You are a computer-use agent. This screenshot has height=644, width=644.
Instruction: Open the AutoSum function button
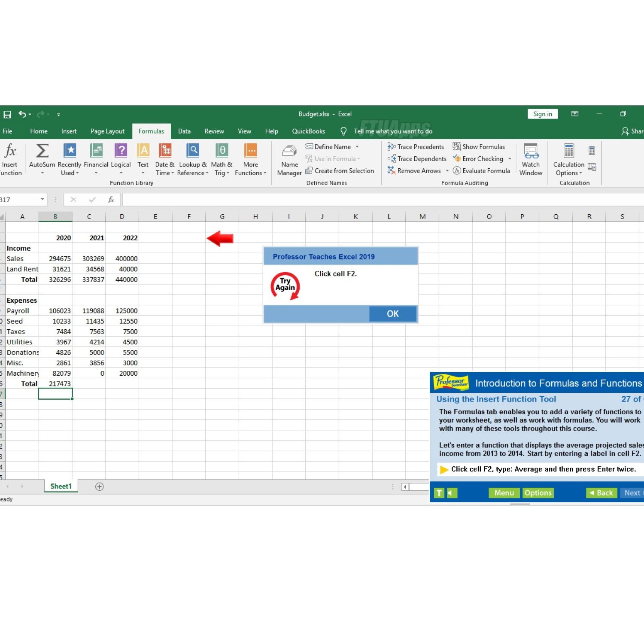[x=42, y=151]
